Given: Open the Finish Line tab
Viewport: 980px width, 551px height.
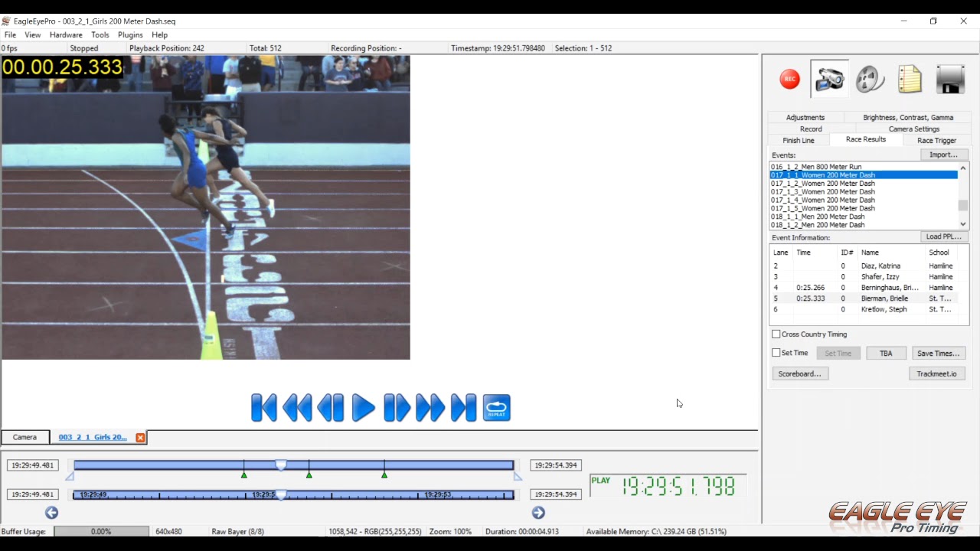Looking at the screenshot, I should point(799,141).
